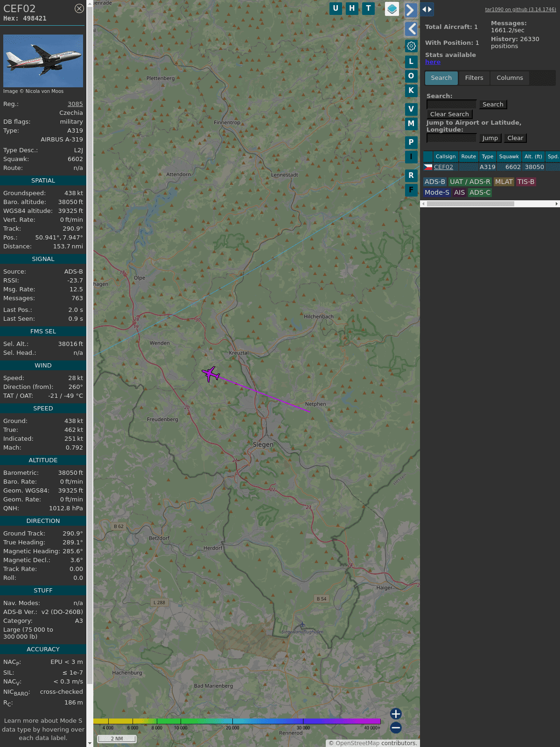This screenshot has height=747, width=560.
Task: Click the WIND section header
Action: tap(43, 366)
